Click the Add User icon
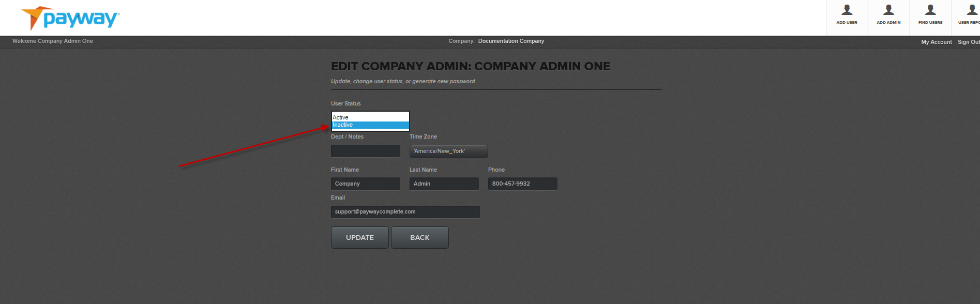980x304 pixels. click(x=847, y=14)
